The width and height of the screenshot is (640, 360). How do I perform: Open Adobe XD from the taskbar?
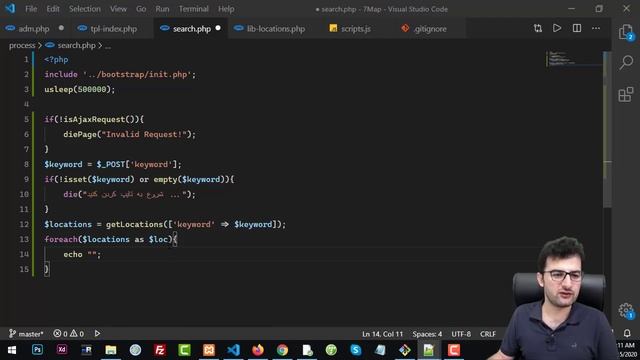point(62,350)
